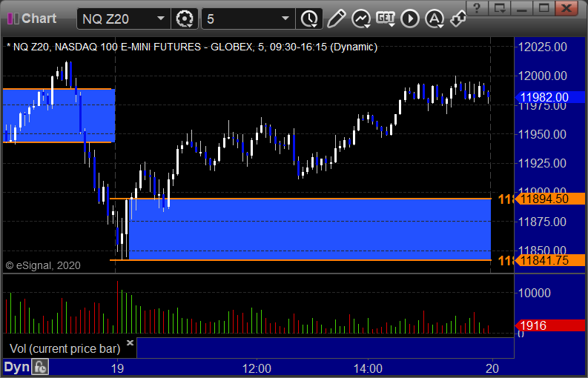
Task: Click the date 20 axis label
Action: 492,368
